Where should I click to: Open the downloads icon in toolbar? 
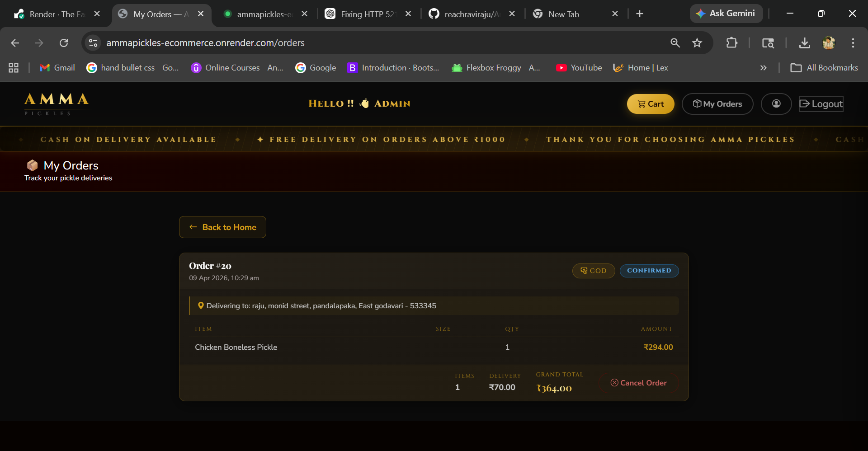point(804,43)
